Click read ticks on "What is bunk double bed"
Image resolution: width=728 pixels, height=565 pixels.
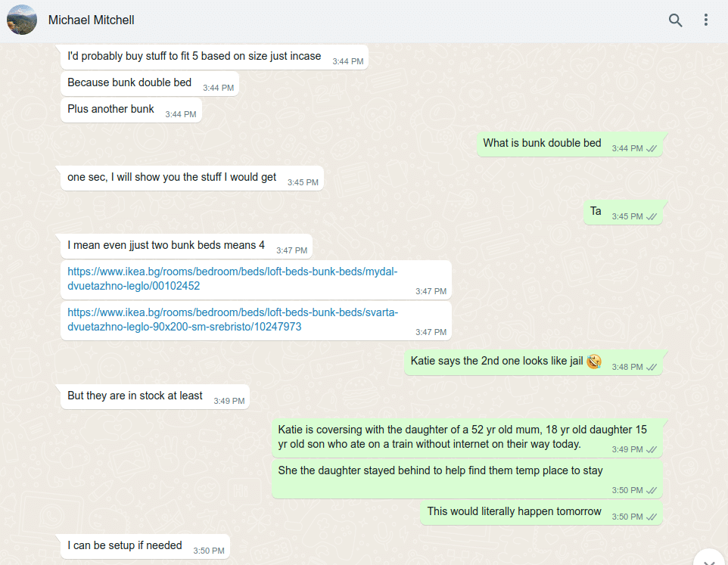point(652,148)
